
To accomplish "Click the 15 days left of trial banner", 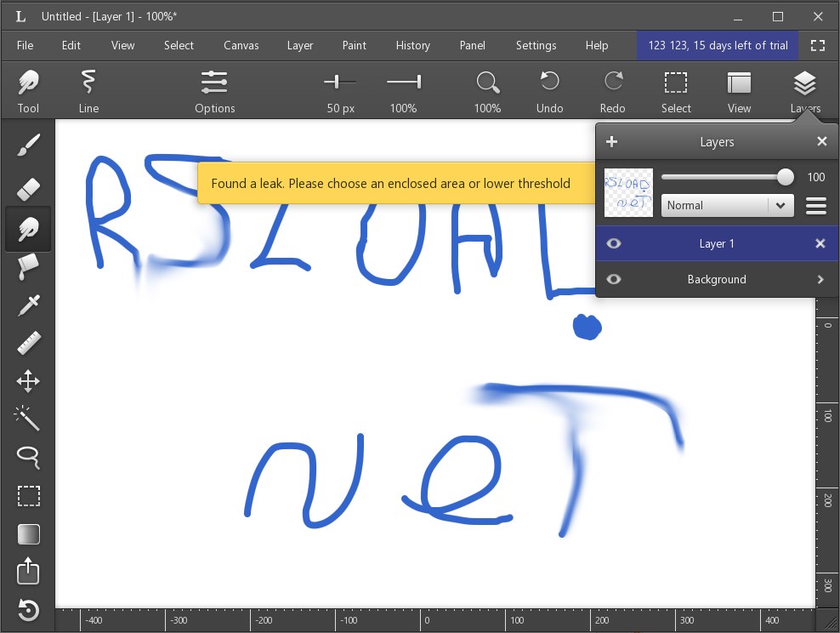I will click(718, 46).
